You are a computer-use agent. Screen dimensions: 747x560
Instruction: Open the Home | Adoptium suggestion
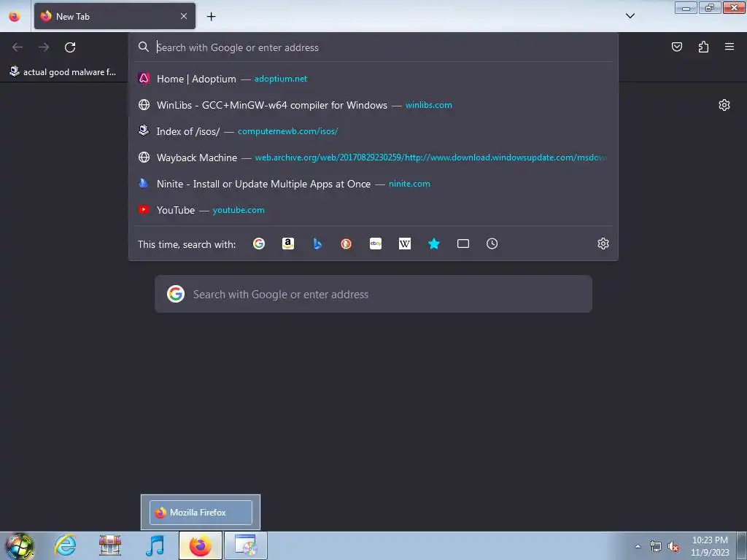tap(373, 79)
